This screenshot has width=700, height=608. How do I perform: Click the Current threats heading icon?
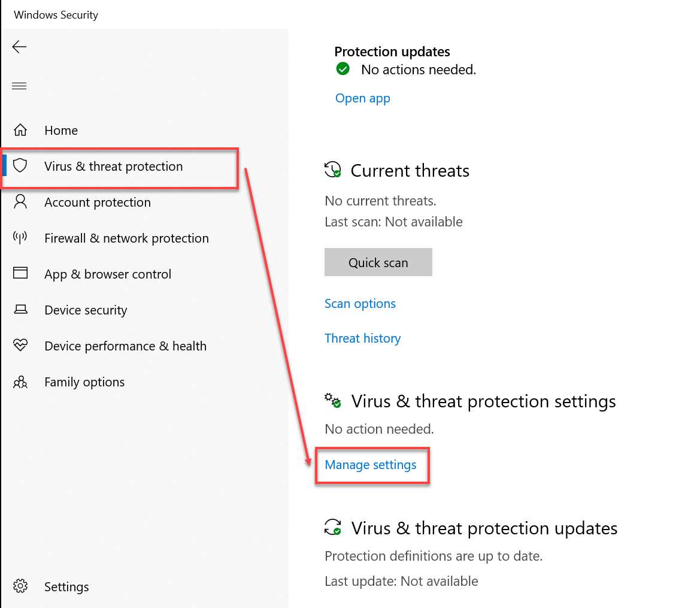(332, 170)
